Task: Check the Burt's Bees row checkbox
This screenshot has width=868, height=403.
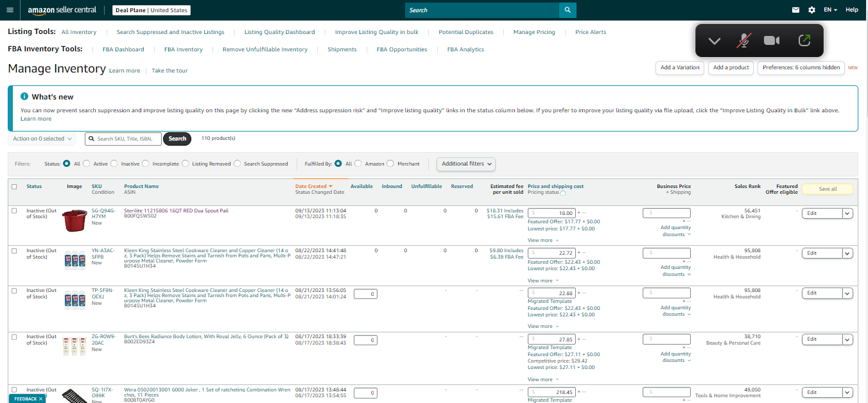Action: (x=14, y=337)
